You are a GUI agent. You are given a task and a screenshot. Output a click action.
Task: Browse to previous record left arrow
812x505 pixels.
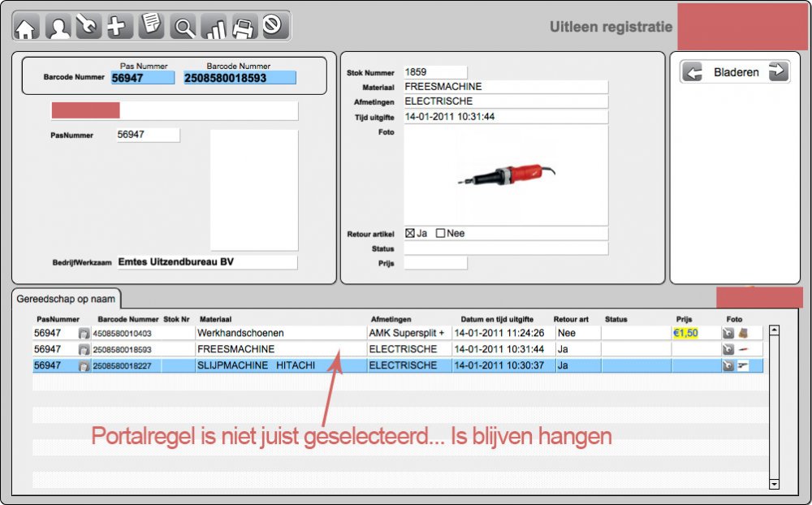coord(693,72)
